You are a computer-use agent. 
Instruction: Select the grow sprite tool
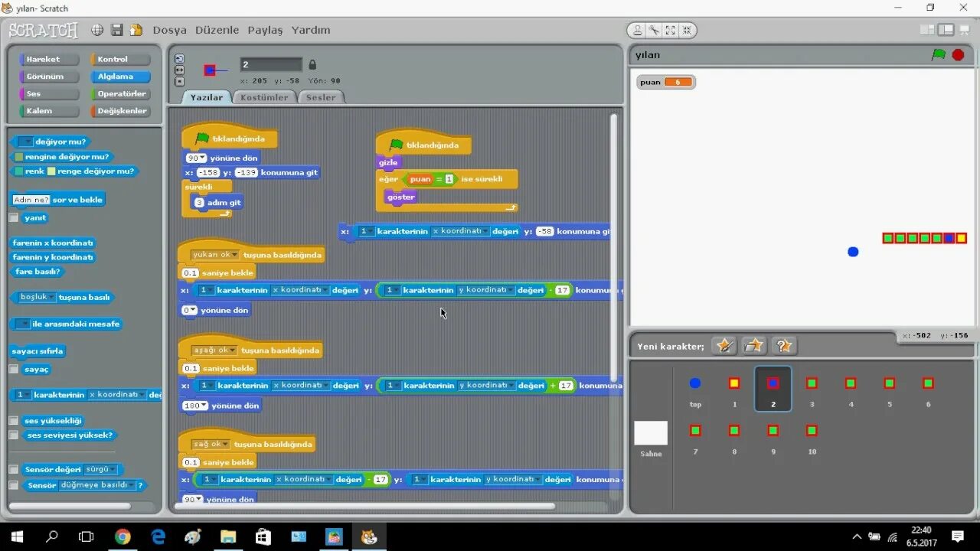pos(671,31)
